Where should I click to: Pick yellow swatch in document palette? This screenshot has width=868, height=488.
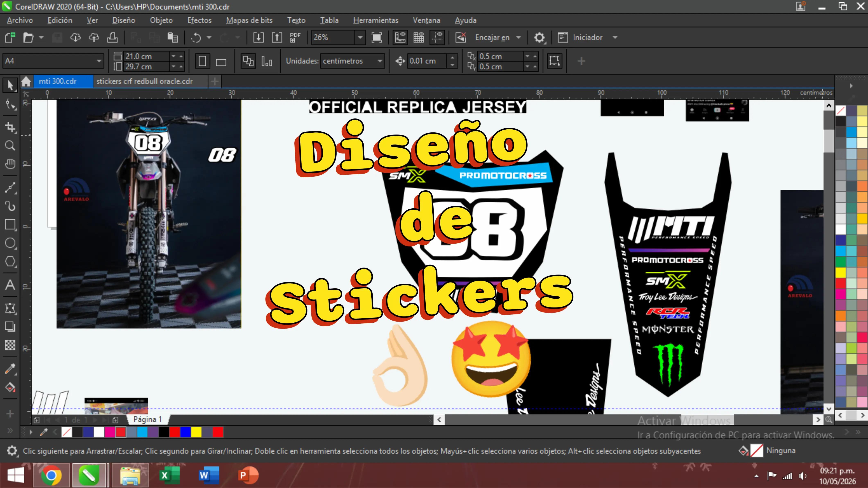coord(196,432)
